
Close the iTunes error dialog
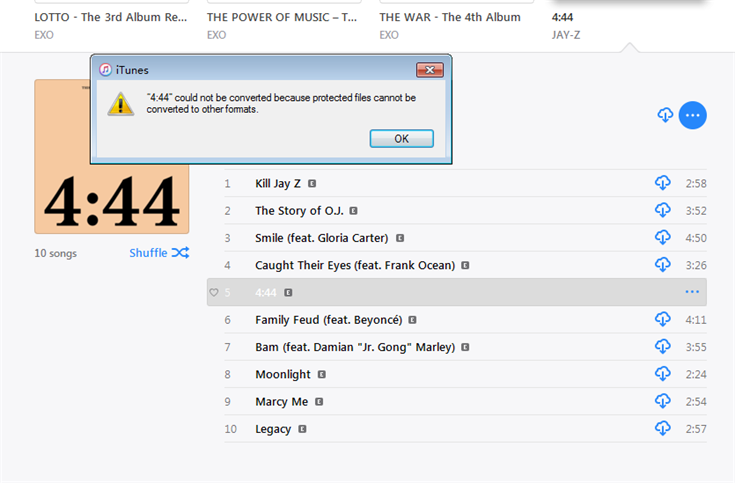[429, 70]
